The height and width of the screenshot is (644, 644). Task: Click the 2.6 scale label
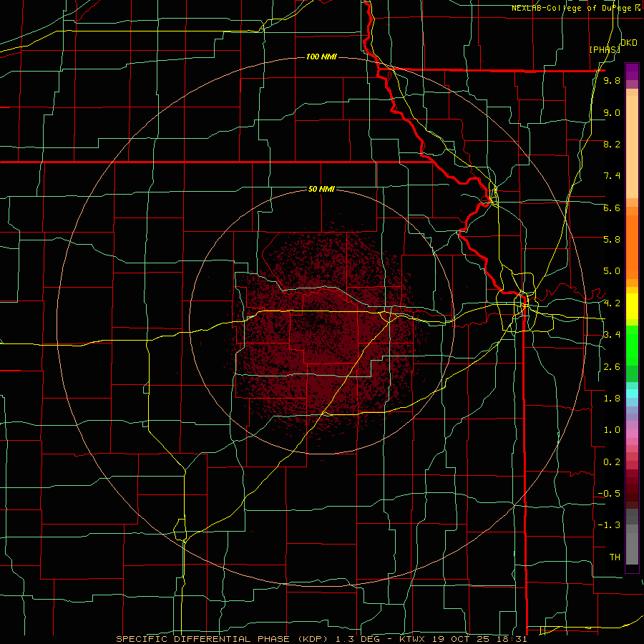point(612,367)
